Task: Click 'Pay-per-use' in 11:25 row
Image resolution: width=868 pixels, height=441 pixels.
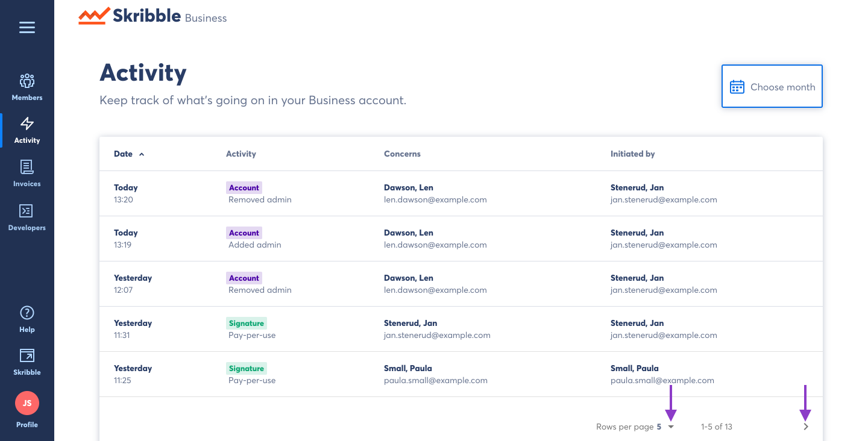Action: click(252, 380)
